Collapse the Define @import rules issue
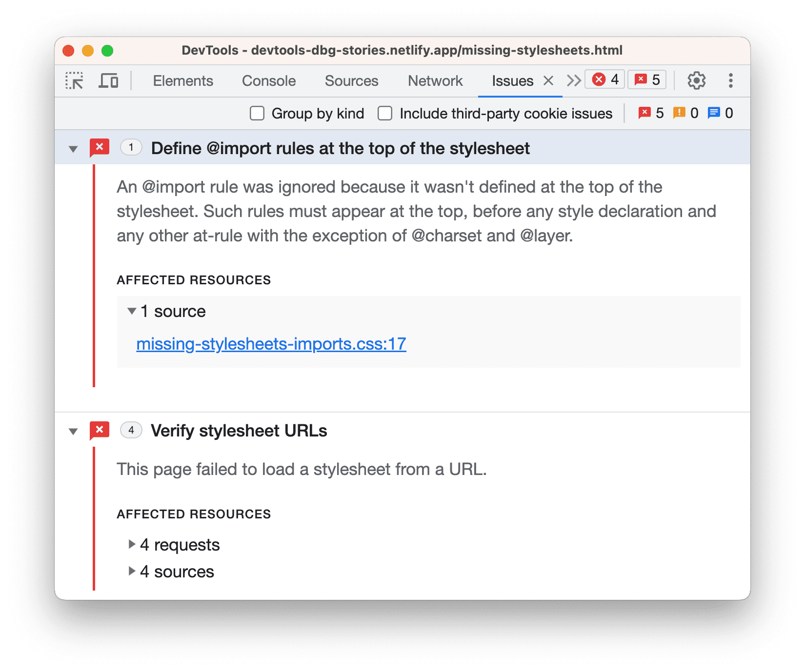 [x=73, y=148]
